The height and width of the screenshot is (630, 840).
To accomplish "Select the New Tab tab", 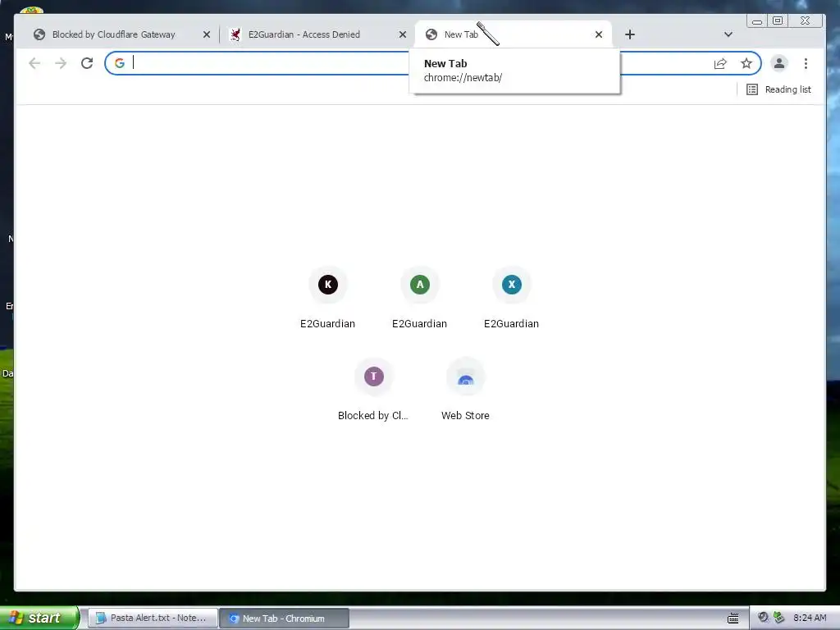I will [514, 34].
